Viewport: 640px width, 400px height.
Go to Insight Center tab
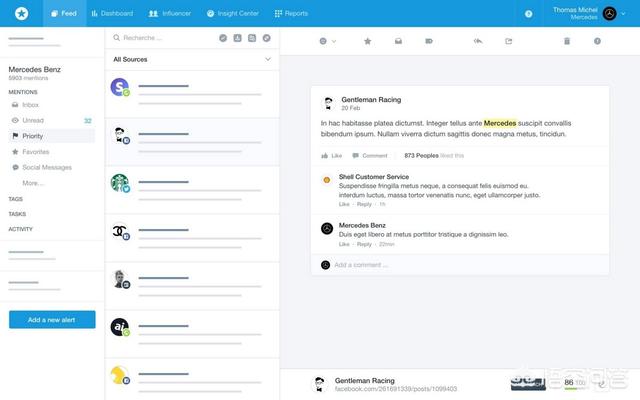233,13
